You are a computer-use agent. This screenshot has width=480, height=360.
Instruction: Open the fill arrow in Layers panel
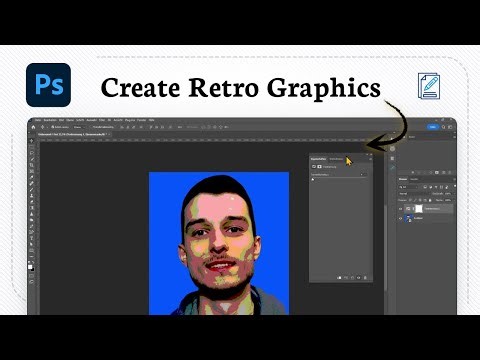coord(454,200)
